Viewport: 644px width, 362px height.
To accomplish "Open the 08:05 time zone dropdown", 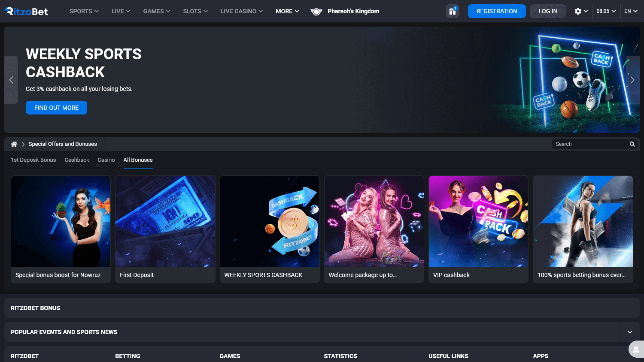I will click(x=606, y=11).
